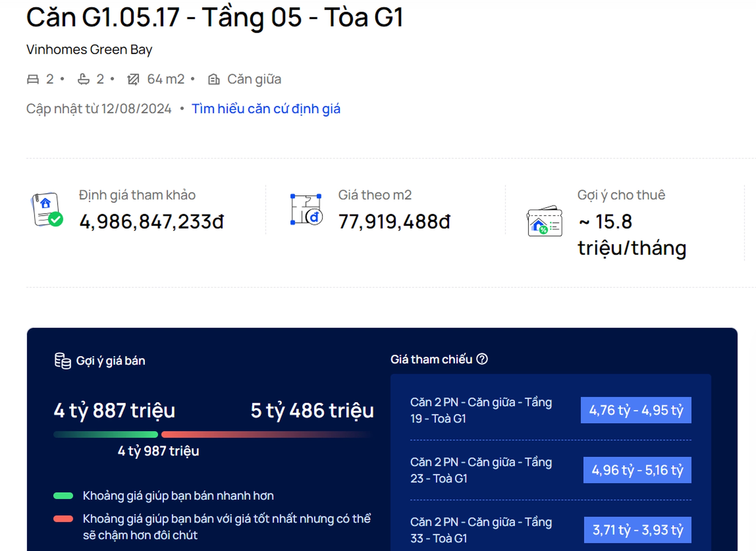This screenshot has height=551, width=756.
Task: Open the 'Tìm hiểu căn cứ định giá' link
Action: (x=266, y=109)
